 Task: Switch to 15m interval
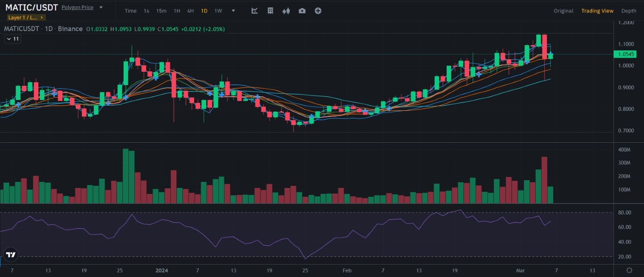click(x=161, y=11)
